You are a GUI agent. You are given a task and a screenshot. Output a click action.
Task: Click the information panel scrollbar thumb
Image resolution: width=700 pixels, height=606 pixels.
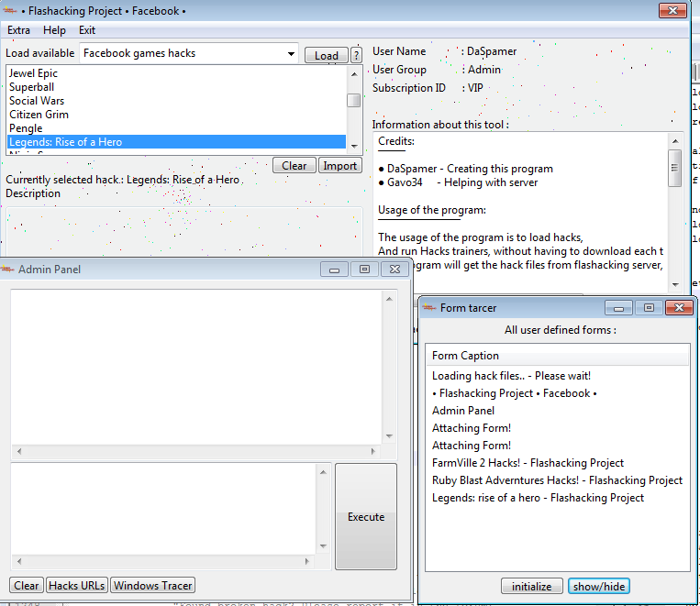click(x=674, y=169)
